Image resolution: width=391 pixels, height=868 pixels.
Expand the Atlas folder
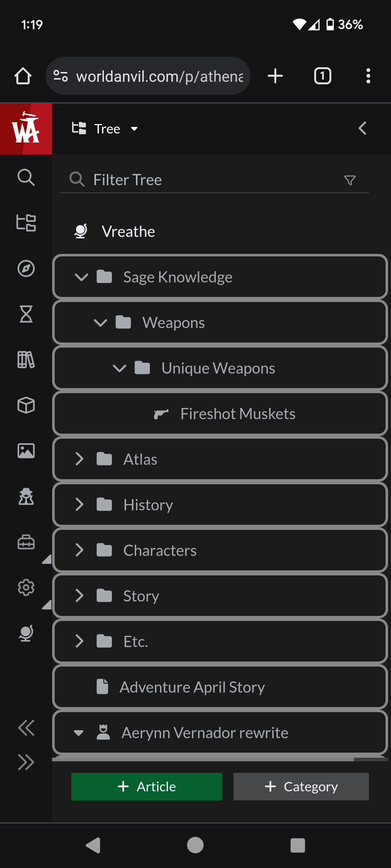pyautogui.click(x=80, y=459)
